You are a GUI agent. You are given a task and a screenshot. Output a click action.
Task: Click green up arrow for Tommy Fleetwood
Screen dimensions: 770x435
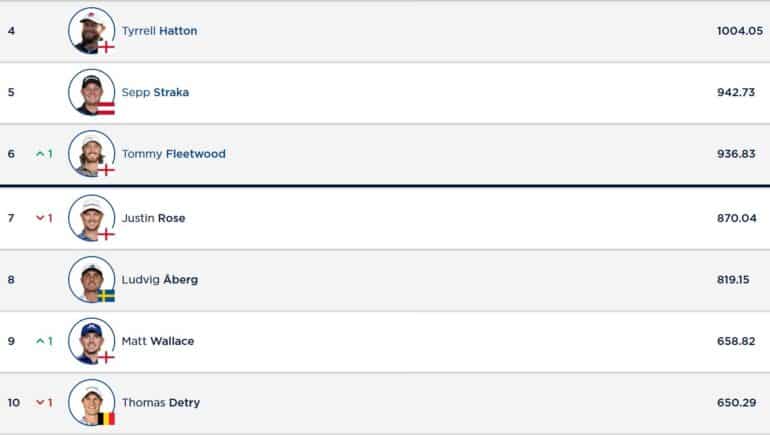[x=40, y=154]
